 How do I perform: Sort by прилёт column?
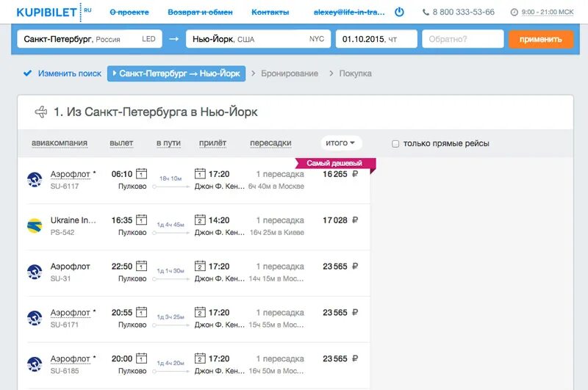(212, 143)
